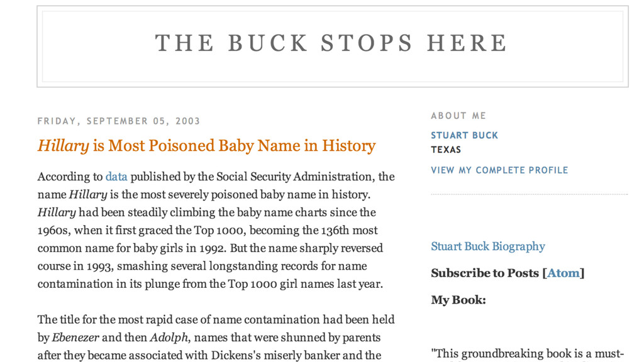This screenshot has height=362, width=644.
Task: Click the "About Me" sidebar heading
Action: click(458, 116)
